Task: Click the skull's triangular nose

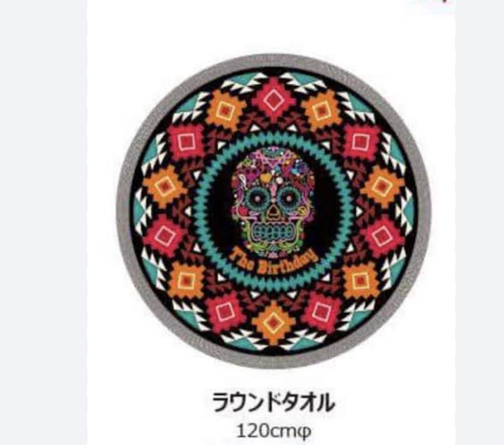Action: (273, 210)
